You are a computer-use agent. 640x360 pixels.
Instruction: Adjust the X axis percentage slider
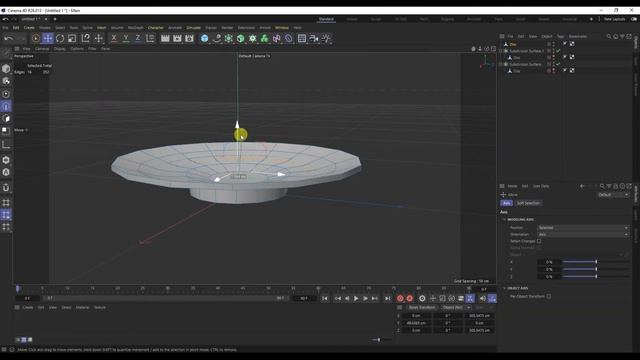click(596, 262)
